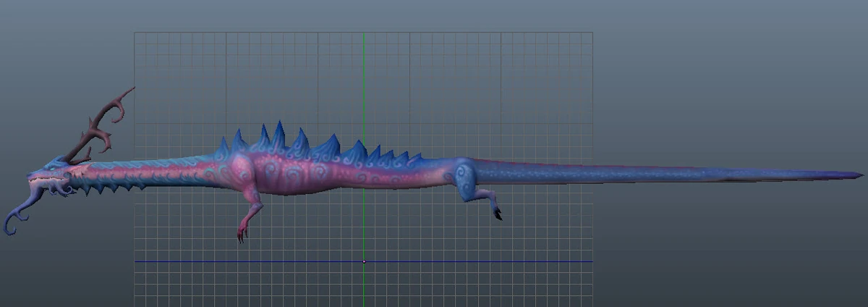Click the origin point on the blue axis line
This screenshot has width=868, height=307.
coord(364,261)
